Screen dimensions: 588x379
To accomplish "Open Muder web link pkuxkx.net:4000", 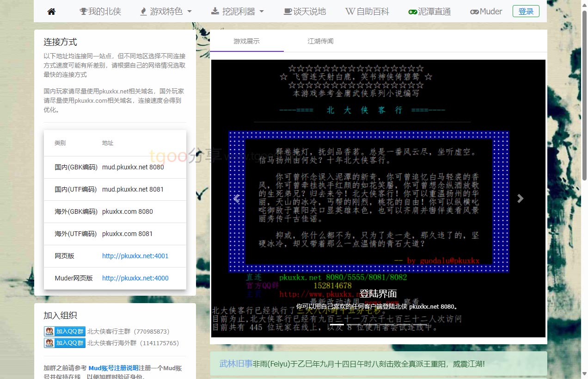I will (135, 278).
